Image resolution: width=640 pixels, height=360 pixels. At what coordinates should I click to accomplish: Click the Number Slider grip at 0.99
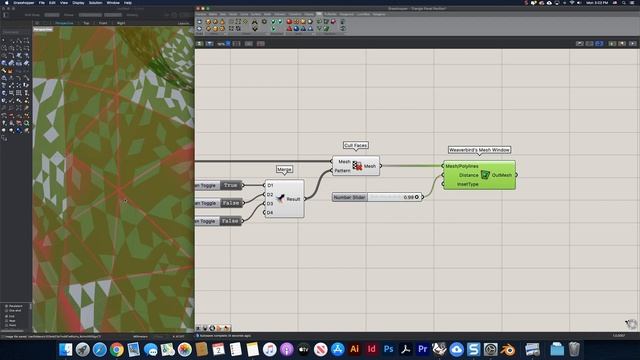coord(417,197)
